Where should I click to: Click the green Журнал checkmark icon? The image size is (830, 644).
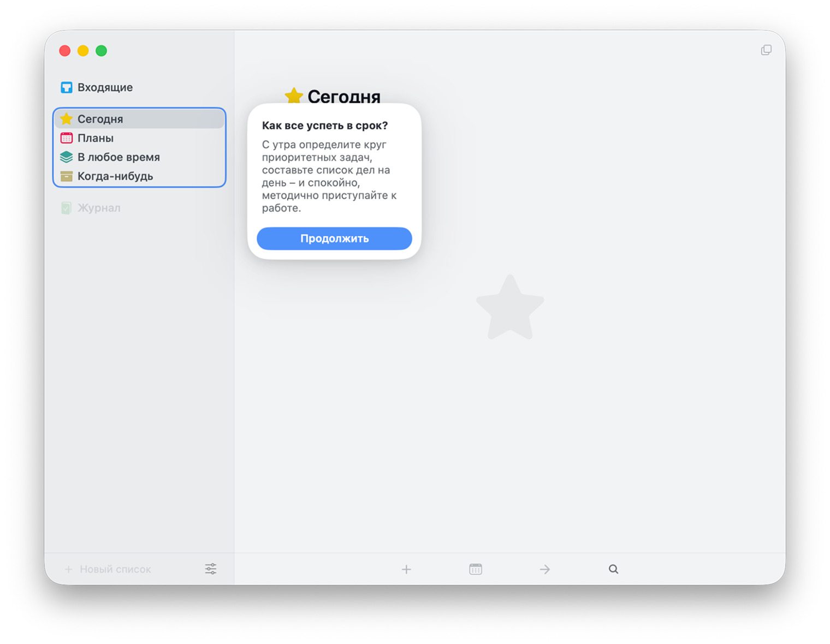click(66, 208)
